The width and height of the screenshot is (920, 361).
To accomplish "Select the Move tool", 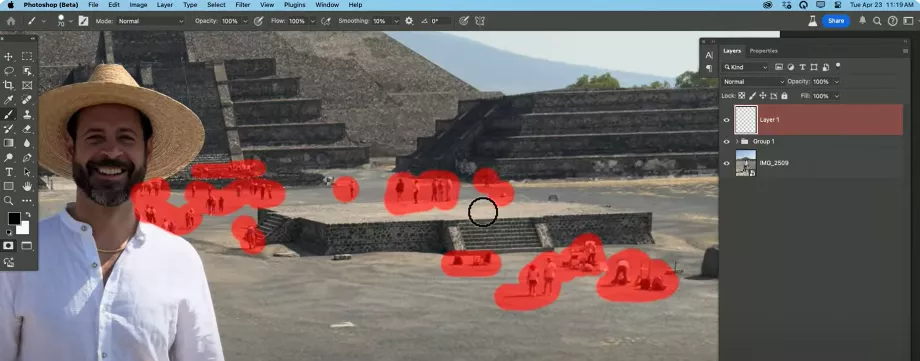I will pyautogui.click(x=9, y=56).
